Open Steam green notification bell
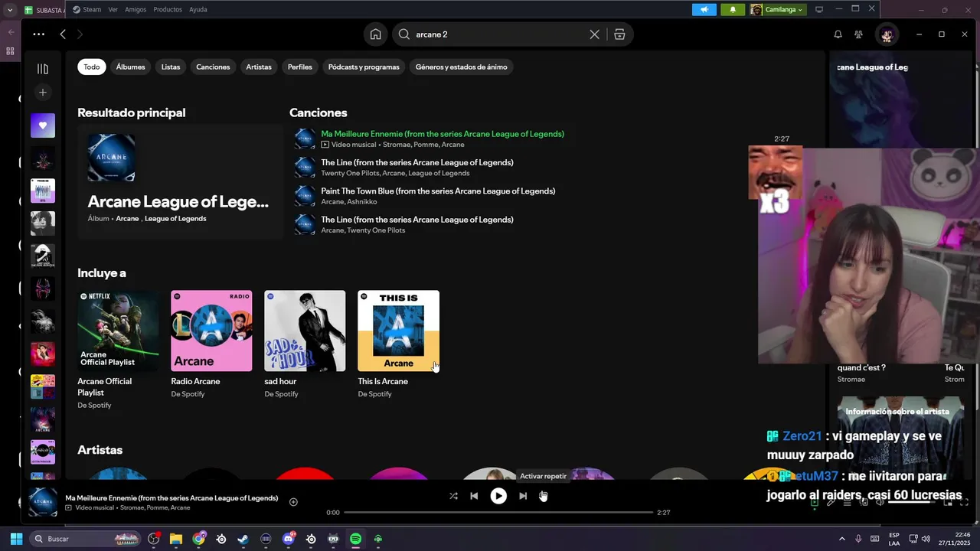Screen dimensions: 980x551 click(733, 9)
